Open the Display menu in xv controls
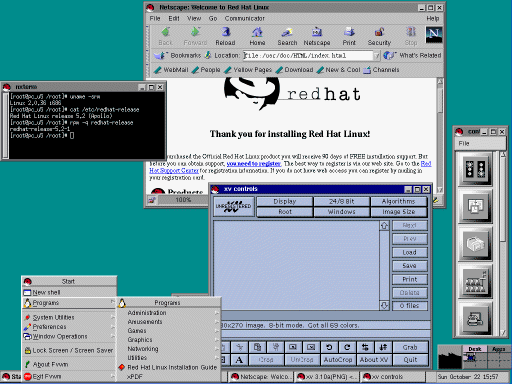 point(285,201)
